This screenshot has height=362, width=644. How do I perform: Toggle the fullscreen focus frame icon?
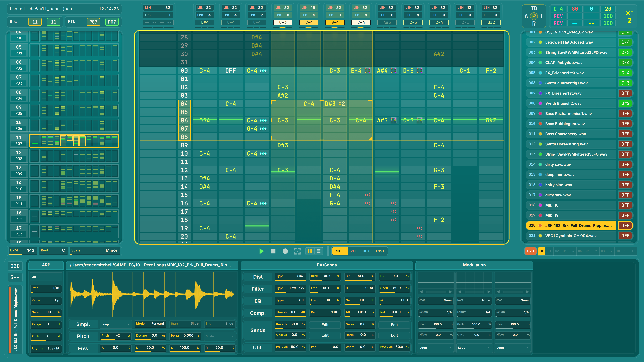coord(297,251)
